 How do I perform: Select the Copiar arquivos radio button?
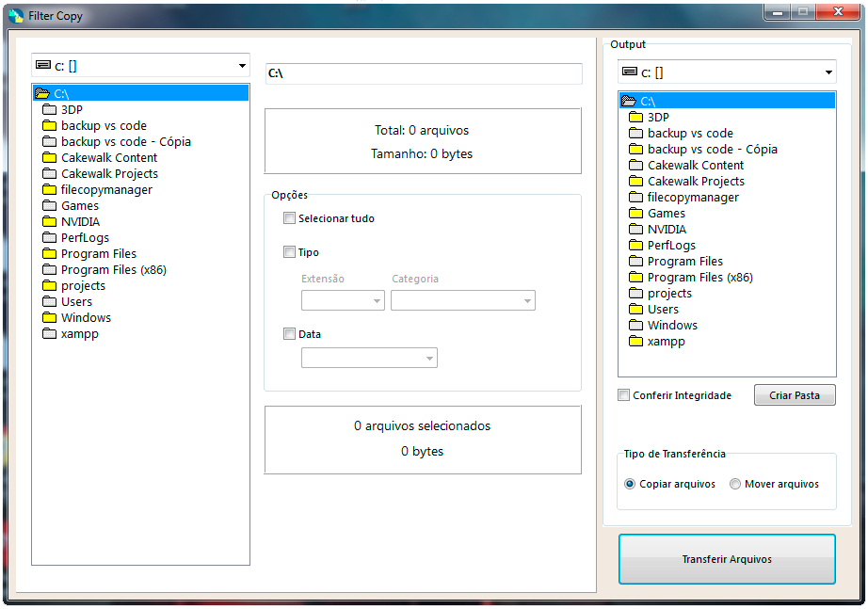pos(630,484)
